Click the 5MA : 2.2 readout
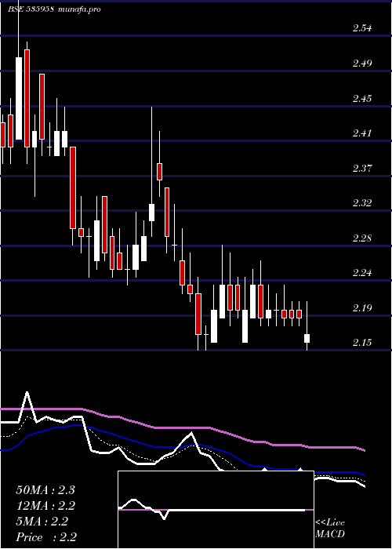Viewport: 392px width, 549px height. click(x=42, y=522)
